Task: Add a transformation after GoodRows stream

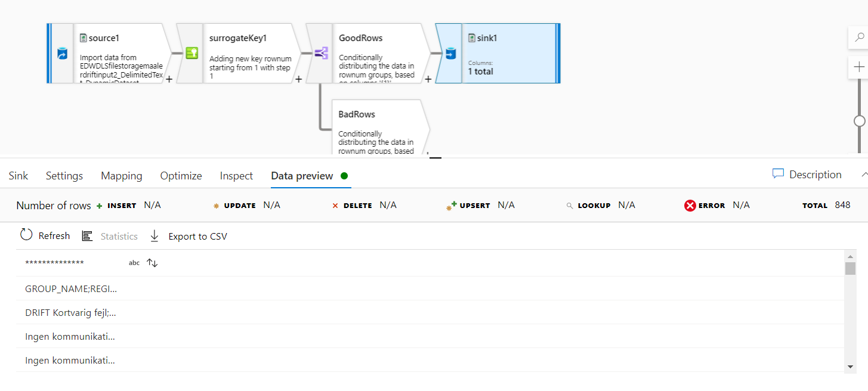Action: (x=428, y=78)
